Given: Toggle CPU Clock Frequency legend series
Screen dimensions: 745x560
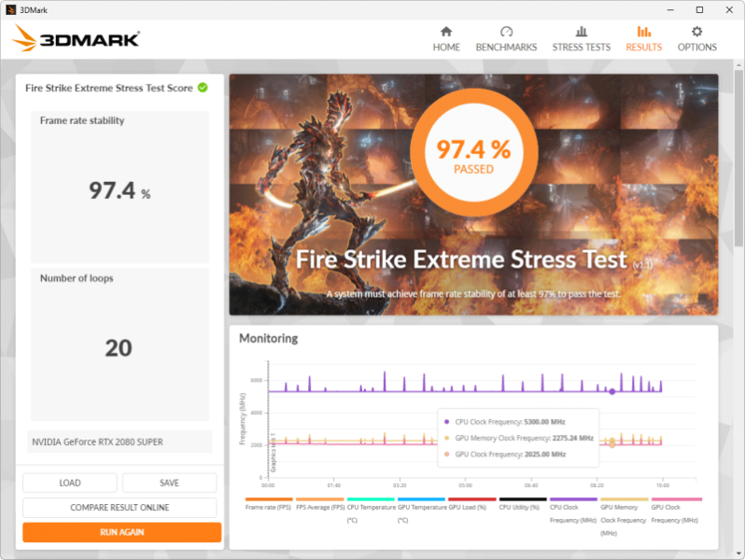Looking at the screenshot, I should (573, 512).
